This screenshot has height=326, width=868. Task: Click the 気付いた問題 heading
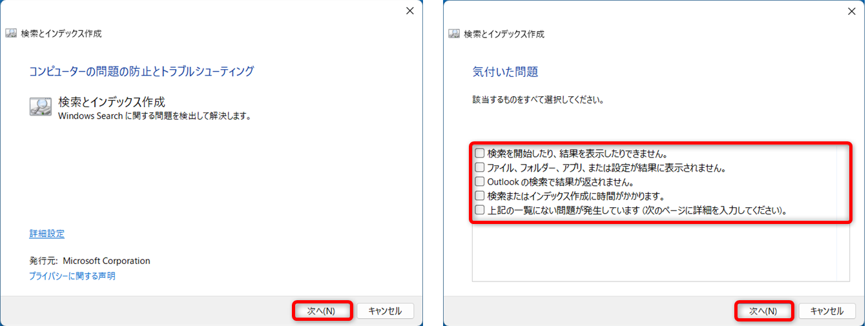[x=505, y=72]
